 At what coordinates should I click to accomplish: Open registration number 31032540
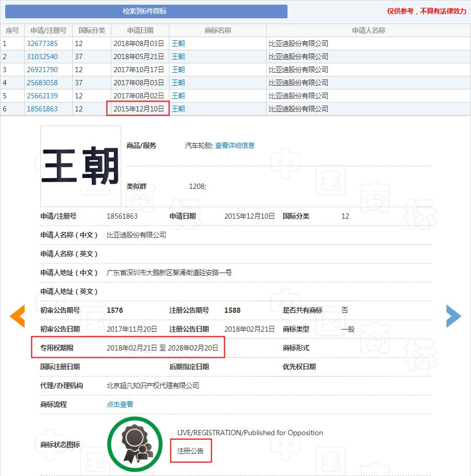42,56
